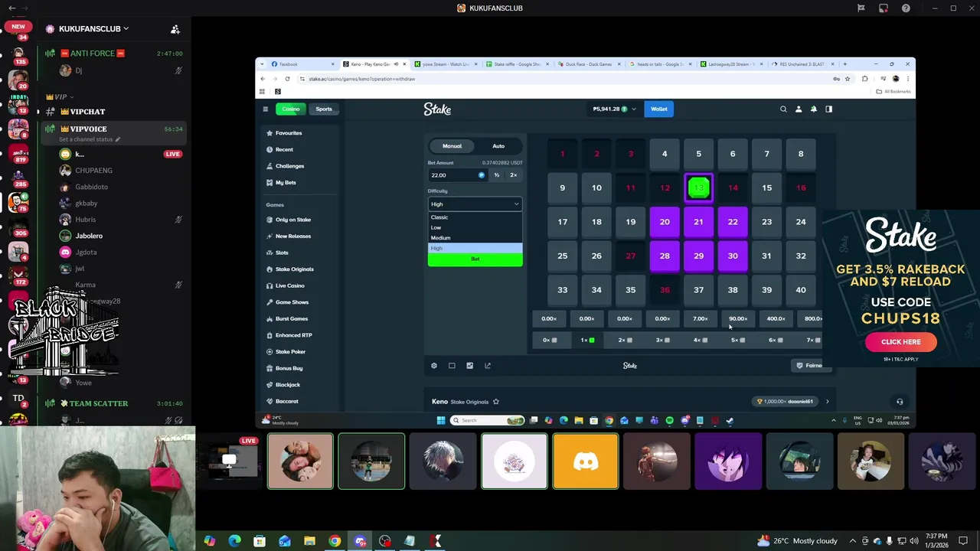Open Discord help question mark icon
The width and height of the screenshot is (980, 551).
click(x=906, y=8)
